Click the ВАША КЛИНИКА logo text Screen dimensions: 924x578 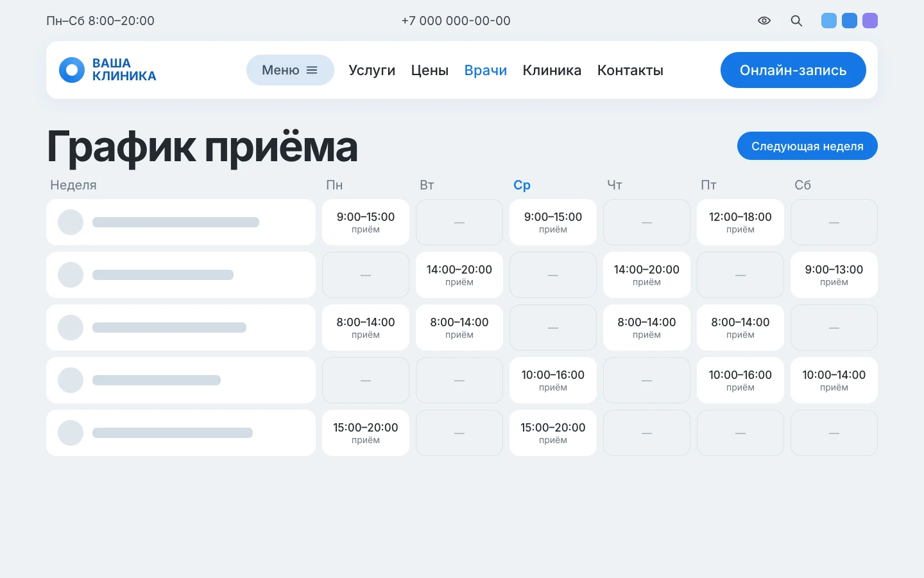pos(124,69)
